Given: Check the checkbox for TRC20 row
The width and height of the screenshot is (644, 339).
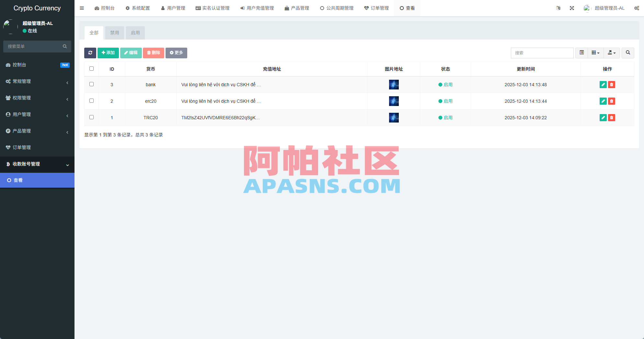Looking at the screenshot, I should pyautogui.click(x=91, y=117).
